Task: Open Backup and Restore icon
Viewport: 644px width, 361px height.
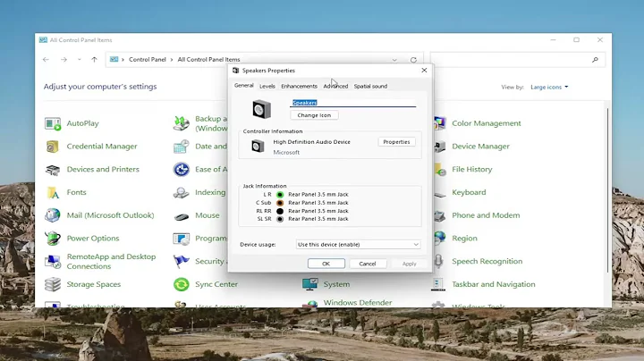Action: 181,123
